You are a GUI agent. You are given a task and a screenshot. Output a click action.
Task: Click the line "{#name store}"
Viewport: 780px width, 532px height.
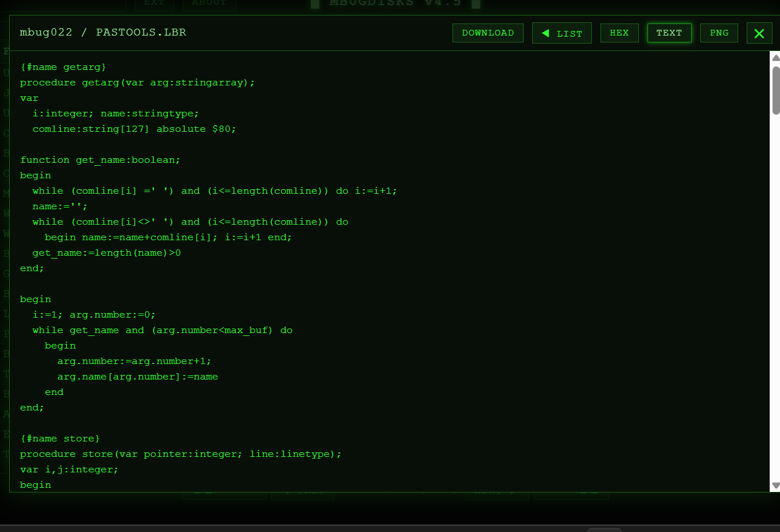60,439
